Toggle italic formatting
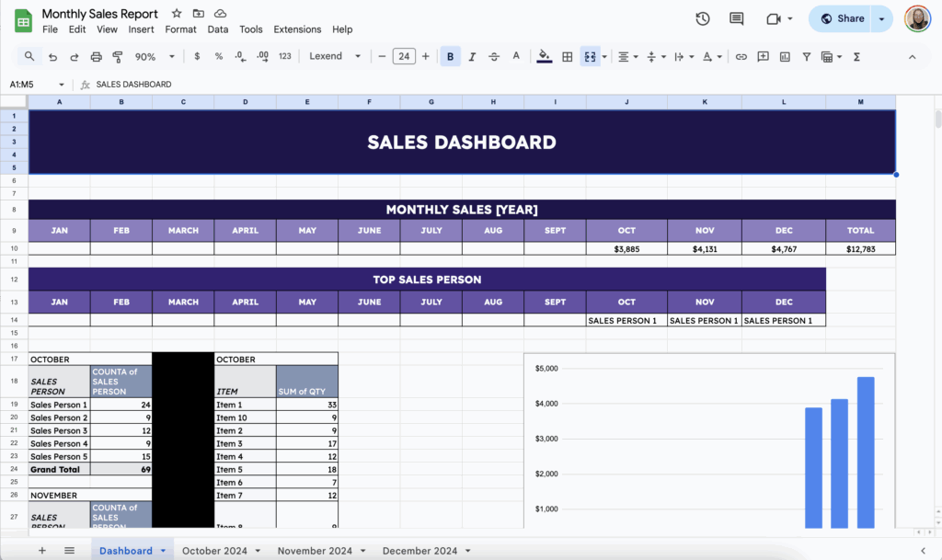Viewport: 942px width, 560px height. point(471,56)
